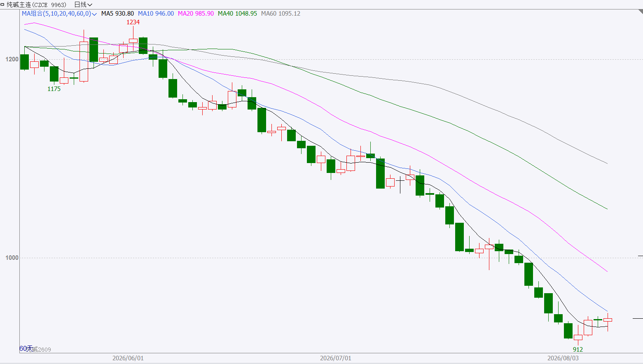The width and height of the screenshot is (643, 364).
Task: Select the MA20 985.90 legend label
Action: point(196,14)
